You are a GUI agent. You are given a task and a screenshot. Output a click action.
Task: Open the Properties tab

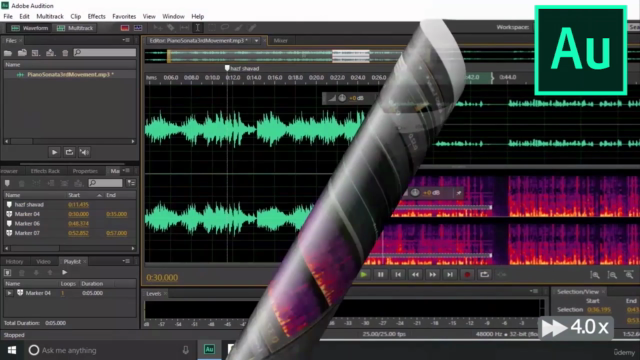(85, 171)
